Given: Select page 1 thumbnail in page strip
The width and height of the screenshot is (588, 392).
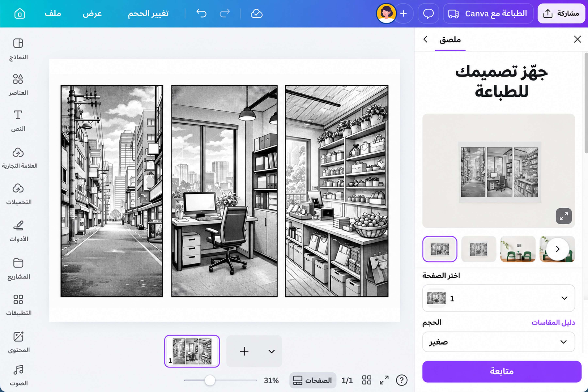Looking at the screenshot, I should click(192, 351).
